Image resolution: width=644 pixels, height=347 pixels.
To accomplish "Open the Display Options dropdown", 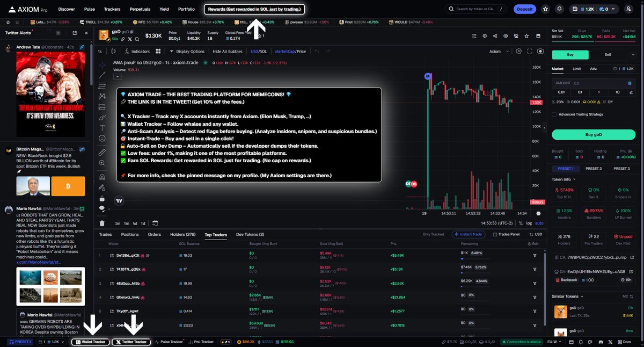I will (187, 52).
